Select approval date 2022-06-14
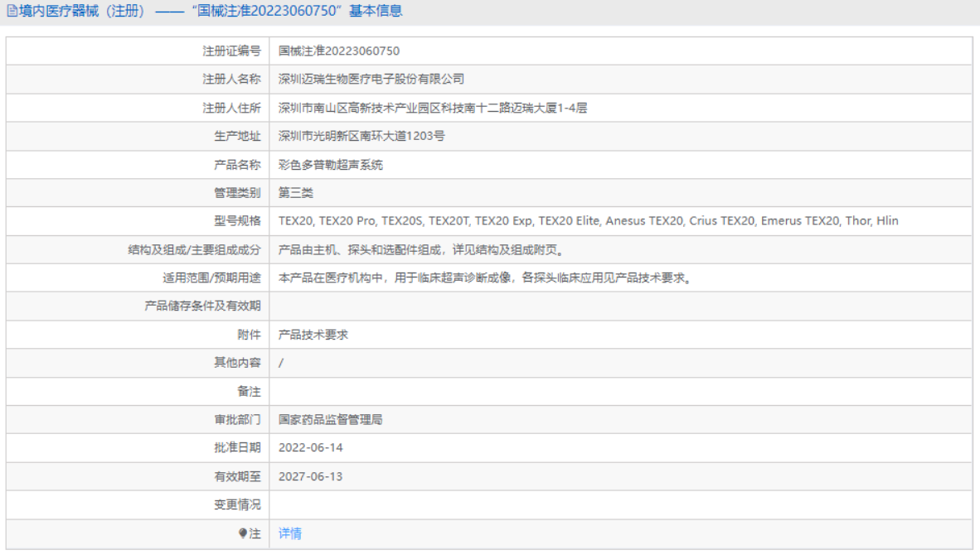Viewport: 980px width, 555px height. point(311,447)
